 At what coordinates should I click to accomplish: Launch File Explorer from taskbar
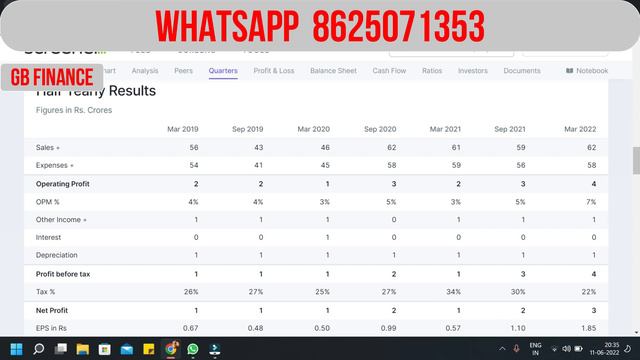pyautogui.click(x=83, y=349)
